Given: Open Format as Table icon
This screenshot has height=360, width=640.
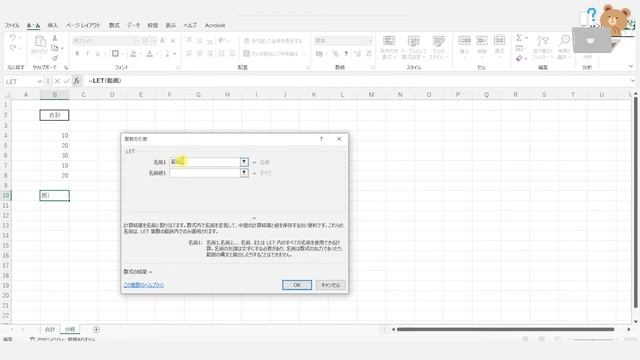Looking at the screenshot, I should click(413, 41).
